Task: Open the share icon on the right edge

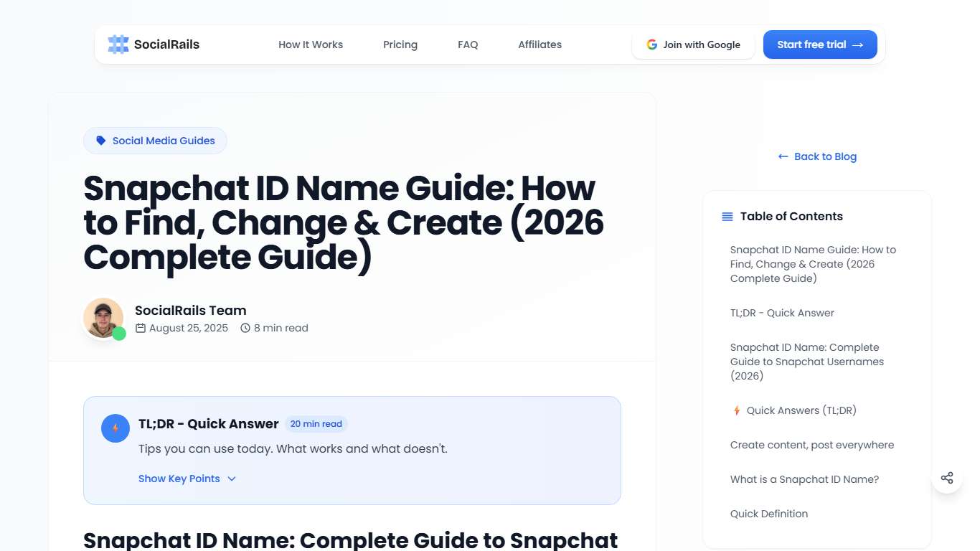Action: 947,477
